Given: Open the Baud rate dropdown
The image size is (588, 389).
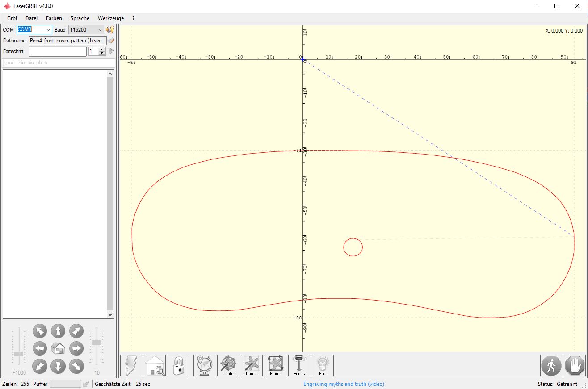Looking at the screenshot, I should (x=100, y=30).
